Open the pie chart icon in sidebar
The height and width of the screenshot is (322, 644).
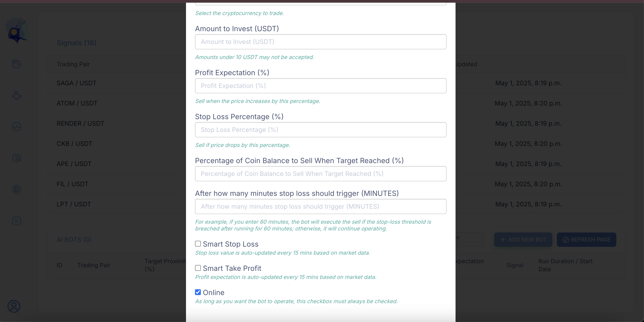pos(16,158)
